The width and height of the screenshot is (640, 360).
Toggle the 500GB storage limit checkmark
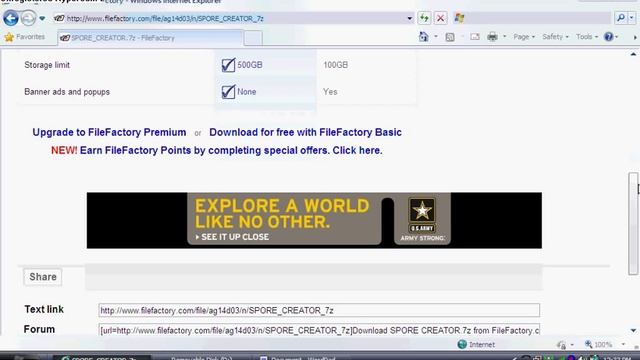coord(228,65)
